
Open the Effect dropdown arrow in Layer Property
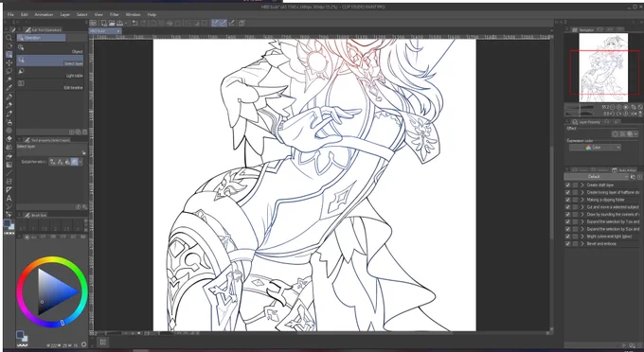(635, 133)
